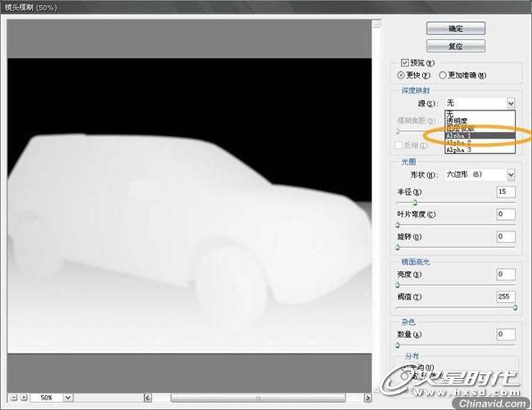
Task: Choose Alpha 1 in the source list
Action: (x=480, y=136)
